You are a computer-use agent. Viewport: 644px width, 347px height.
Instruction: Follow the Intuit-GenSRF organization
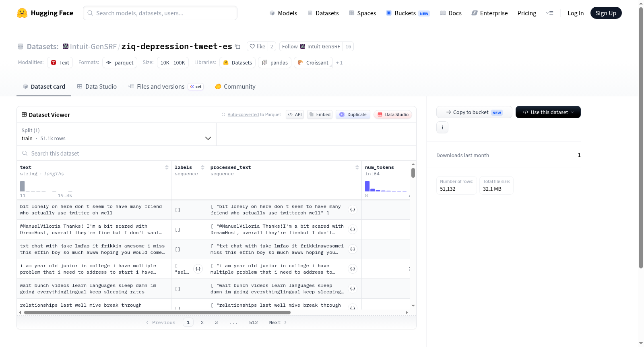pyautogui.click(x=290, y=46)
